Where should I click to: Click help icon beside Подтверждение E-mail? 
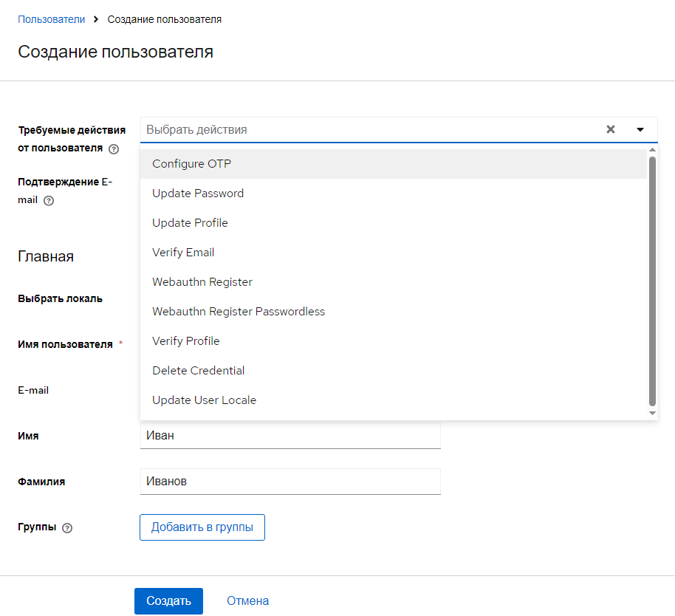click(x=49, y=200)
